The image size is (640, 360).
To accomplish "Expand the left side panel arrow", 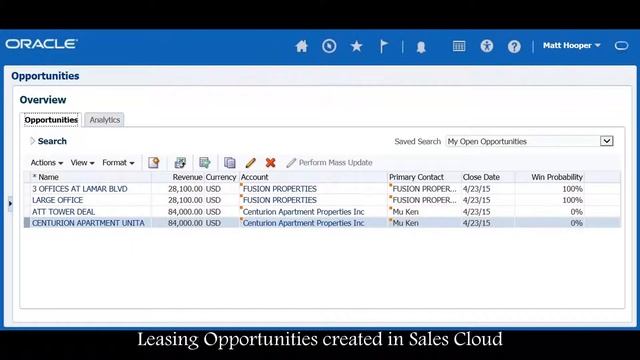I will tap(10, 203).
